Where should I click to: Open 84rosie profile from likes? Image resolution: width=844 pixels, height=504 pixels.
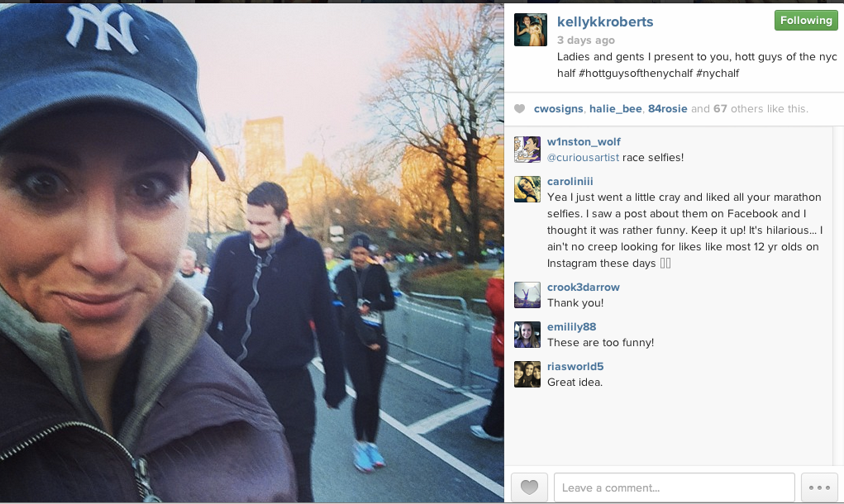pos(667,109)
